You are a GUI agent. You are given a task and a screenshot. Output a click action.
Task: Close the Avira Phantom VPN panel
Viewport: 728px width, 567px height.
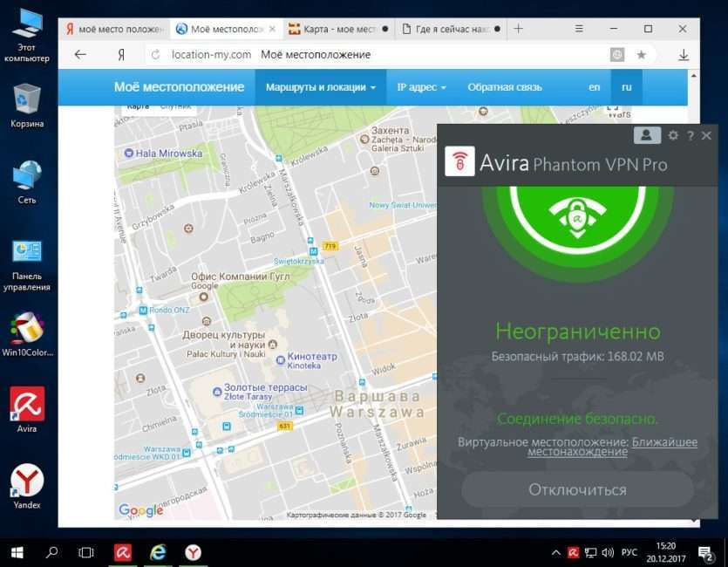click(707, 135)
